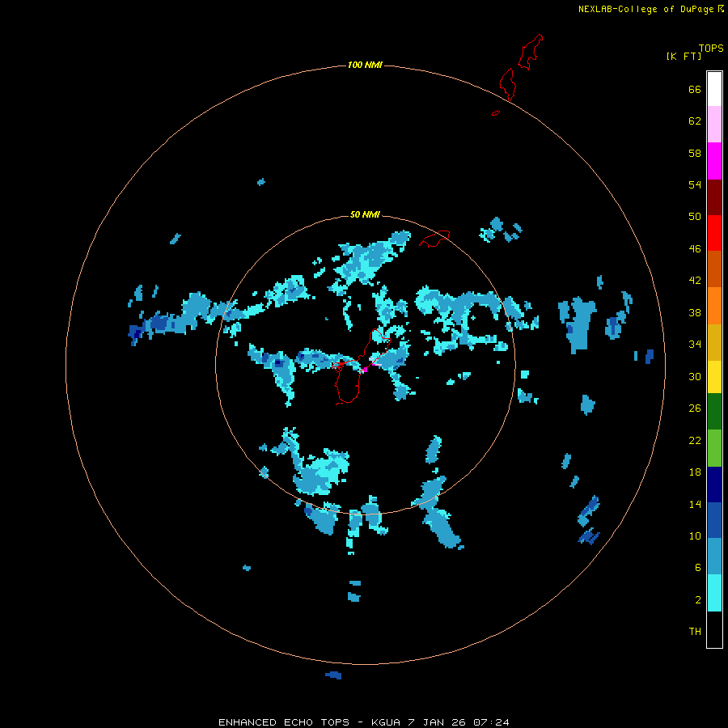Click the '14' legend value
728x728 pixels.
695,504
